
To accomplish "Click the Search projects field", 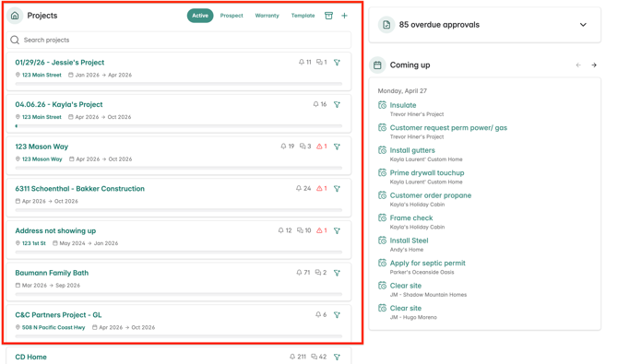I will pyautogui.click(x=179, y=40).
